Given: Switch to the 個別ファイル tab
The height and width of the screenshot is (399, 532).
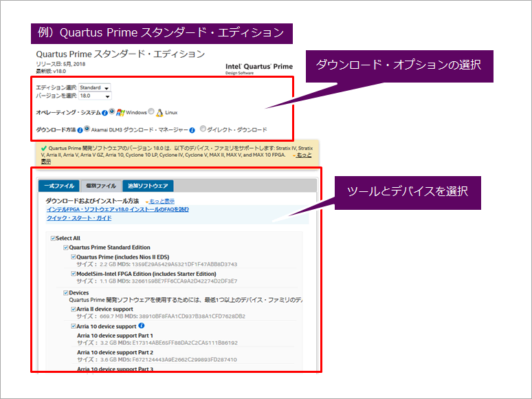Looking at the screenshot, I should [101, 186].
